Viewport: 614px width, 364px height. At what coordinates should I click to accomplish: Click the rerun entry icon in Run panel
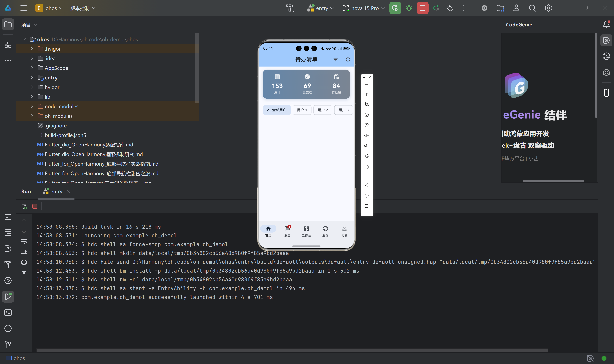pos(24,207)
